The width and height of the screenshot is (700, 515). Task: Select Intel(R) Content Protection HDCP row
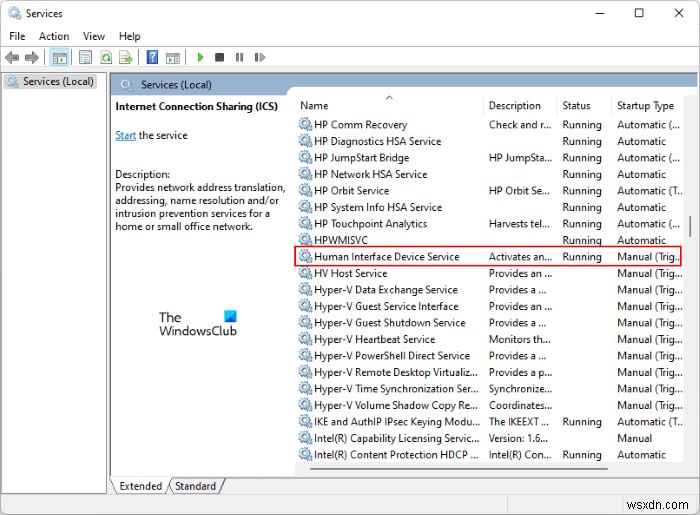490,455
